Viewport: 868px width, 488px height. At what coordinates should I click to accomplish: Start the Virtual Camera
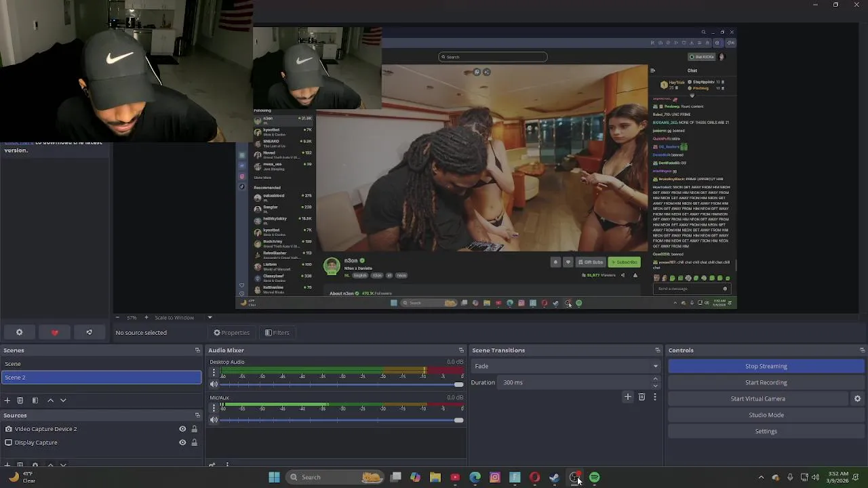pyautogui.click(x=758, y=399)
